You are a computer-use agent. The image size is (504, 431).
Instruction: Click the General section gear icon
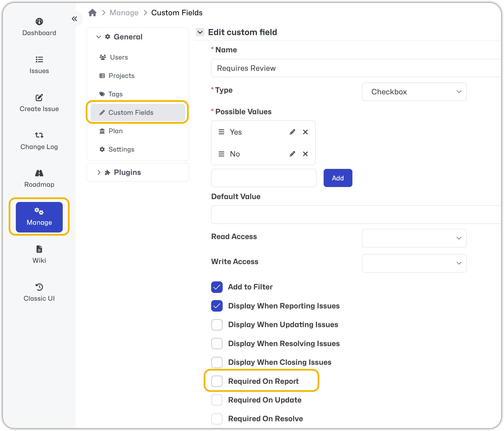tap(108, 37)
